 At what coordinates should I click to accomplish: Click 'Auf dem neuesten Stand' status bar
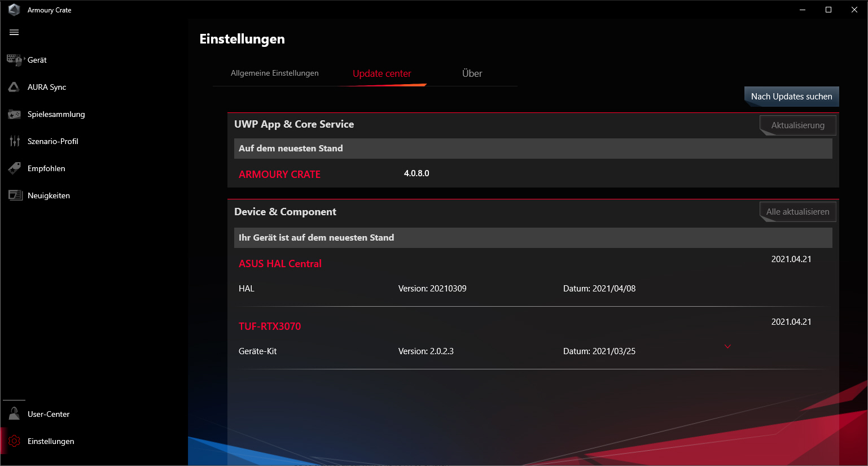click(x=533, y=149)
